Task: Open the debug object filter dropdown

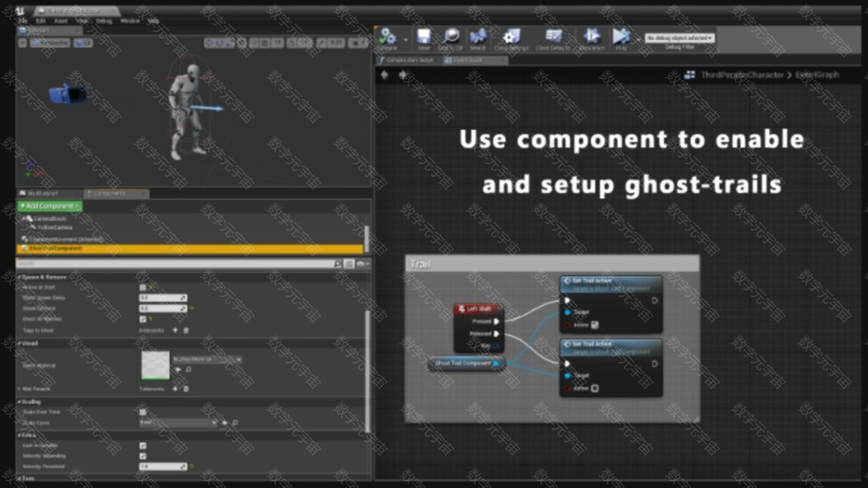Action: (x=679, y=38)
